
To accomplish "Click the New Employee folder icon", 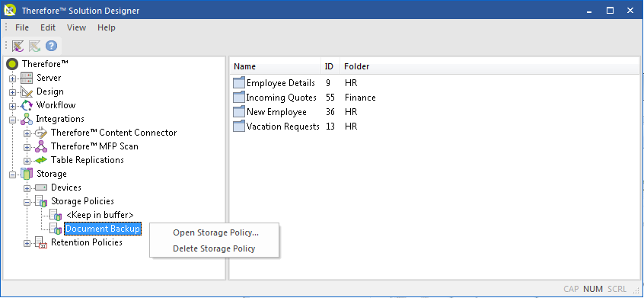I will tap(239, 112).
